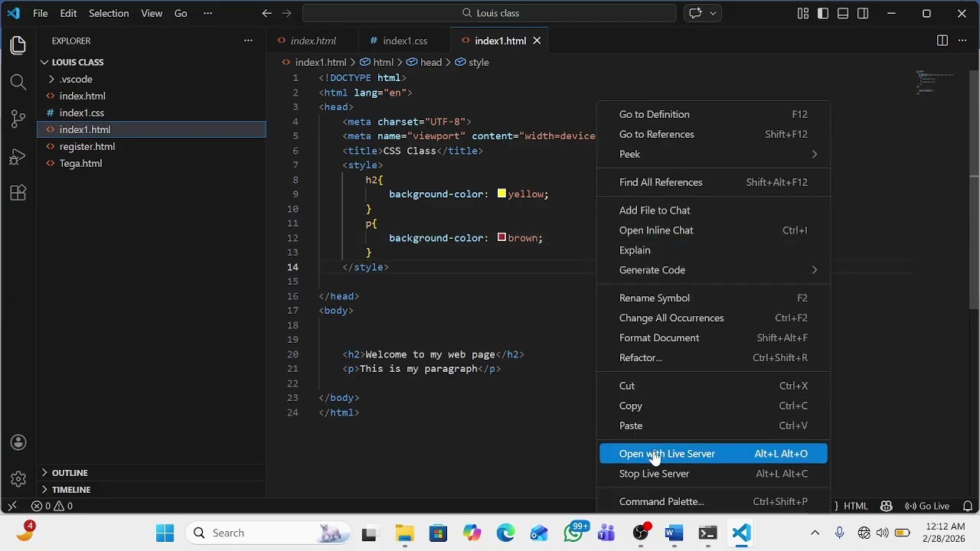Viewport: 980px width, 551px height.
Task: Expand the Peek submenu in context menu
Action: (714, 154)
